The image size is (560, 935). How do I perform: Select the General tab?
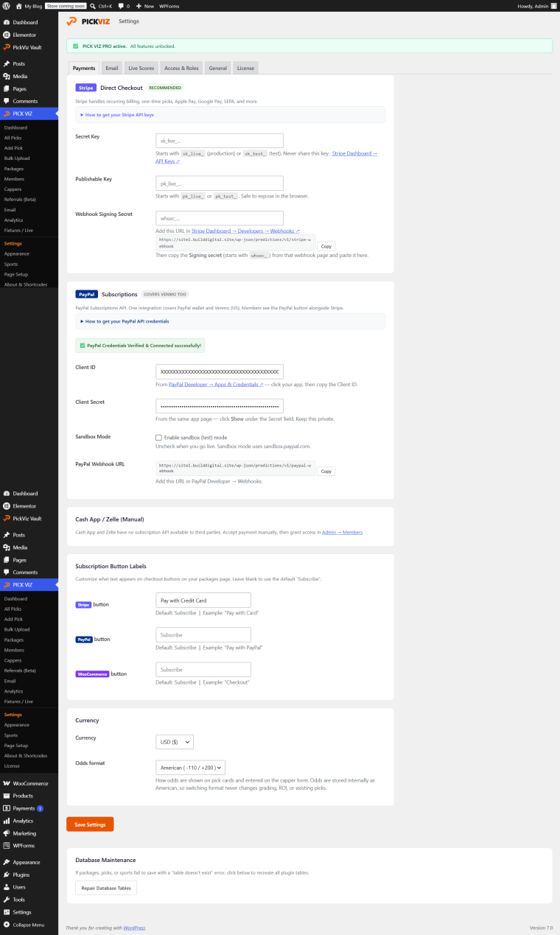tap(218, 68)
